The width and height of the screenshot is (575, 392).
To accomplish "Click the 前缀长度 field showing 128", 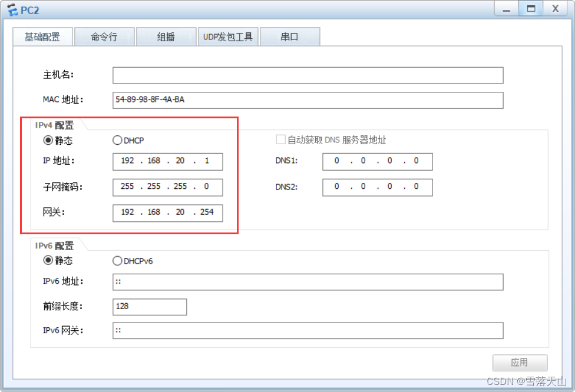I will click(150, 307).
